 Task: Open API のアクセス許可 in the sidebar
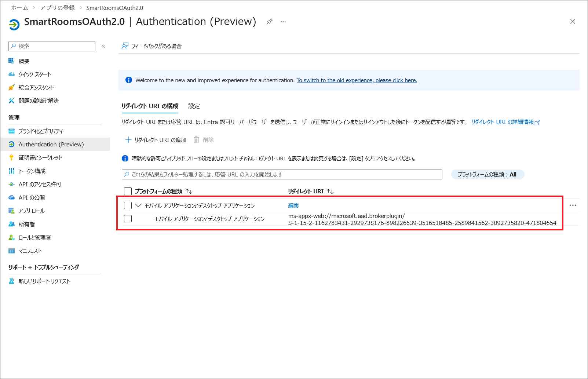click(x=40, y=184)
